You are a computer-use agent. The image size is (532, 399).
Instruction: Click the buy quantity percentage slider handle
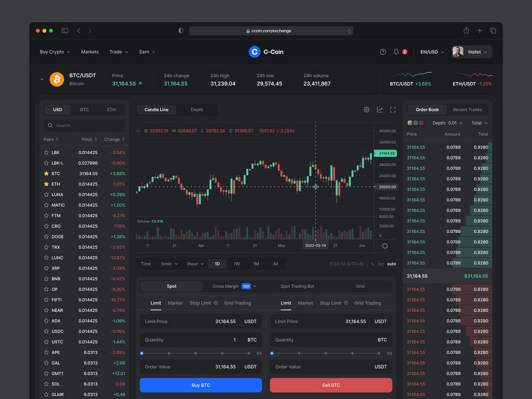(x=142, y=353)
